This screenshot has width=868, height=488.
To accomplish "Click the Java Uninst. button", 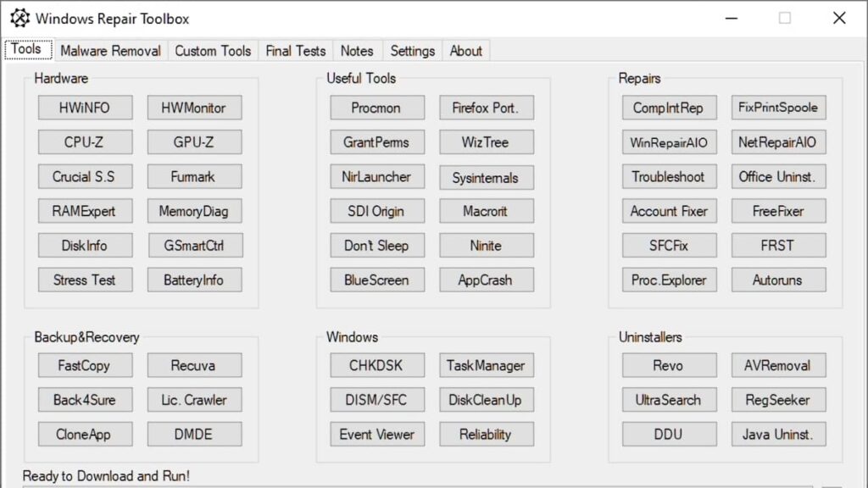I will [x=778, y=435].
